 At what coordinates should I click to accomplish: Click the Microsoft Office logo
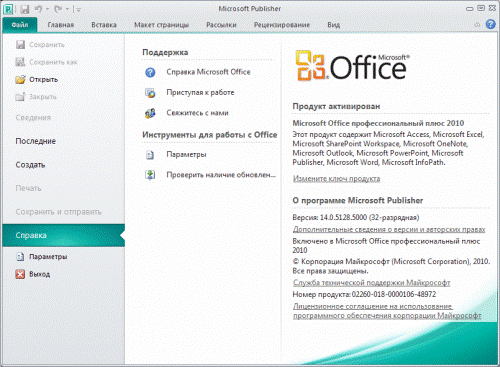tap(353, 66)
